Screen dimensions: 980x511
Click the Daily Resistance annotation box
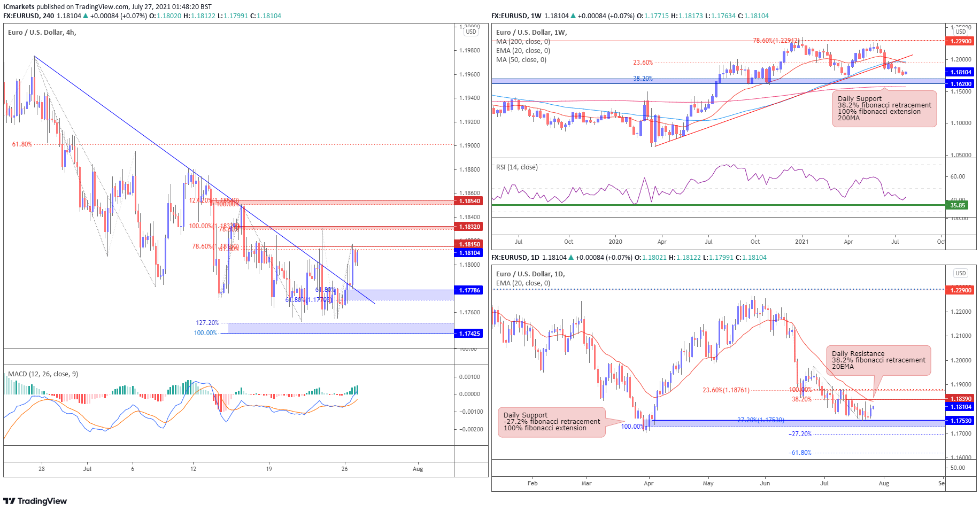[878, 360]
